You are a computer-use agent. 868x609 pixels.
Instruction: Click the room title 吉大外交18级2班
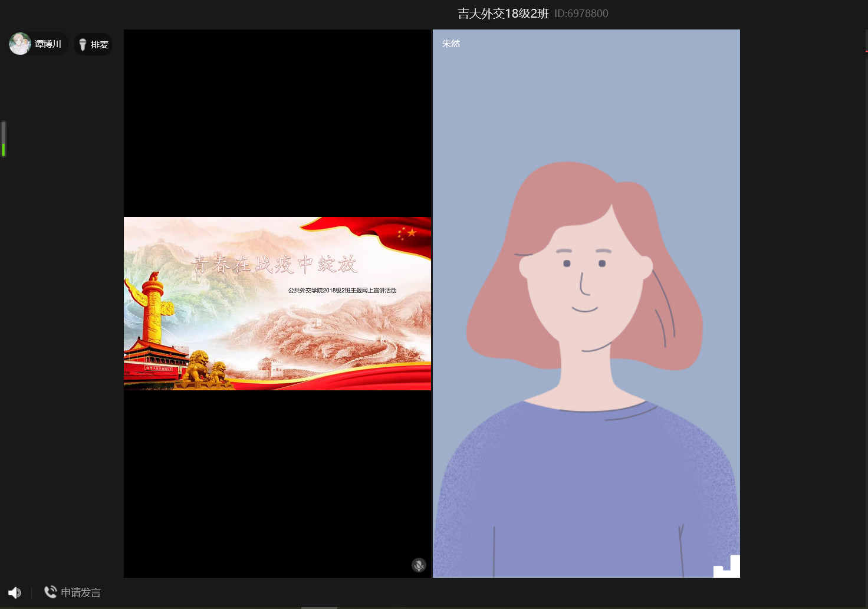(x=503, y=14)
